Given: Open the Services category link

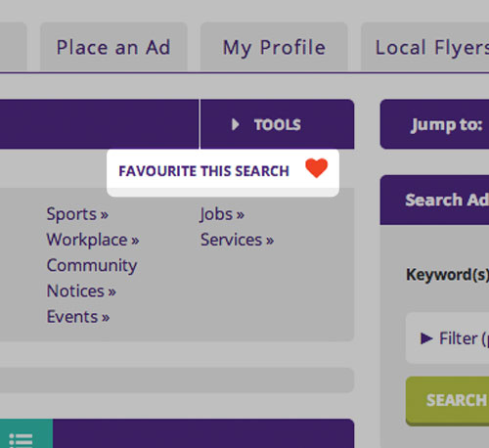Looking at the screenshot, I should click(x=237, y=240).
